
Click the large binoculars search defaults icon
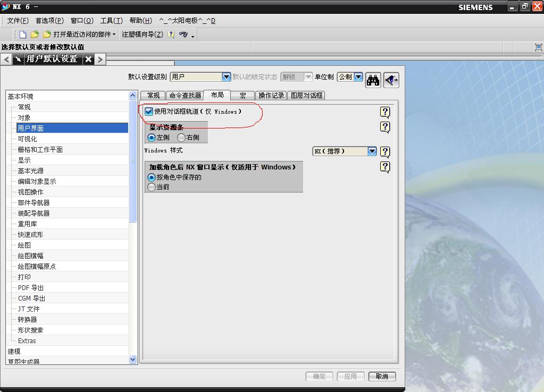(373, 80)
